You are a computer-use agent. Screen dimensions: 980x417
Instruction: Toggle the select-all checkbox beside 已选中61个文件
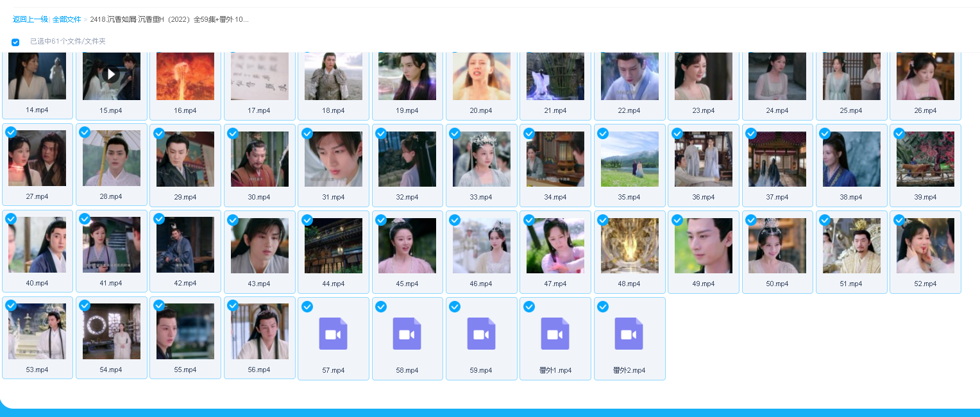15,42
